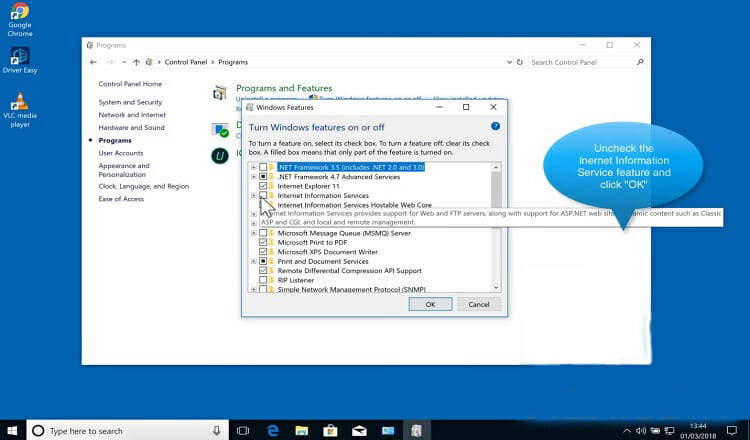Click the taskbar clock and date
Image resolution: width=750 pixels, height=440 pixels.
[x=698, y=430]
